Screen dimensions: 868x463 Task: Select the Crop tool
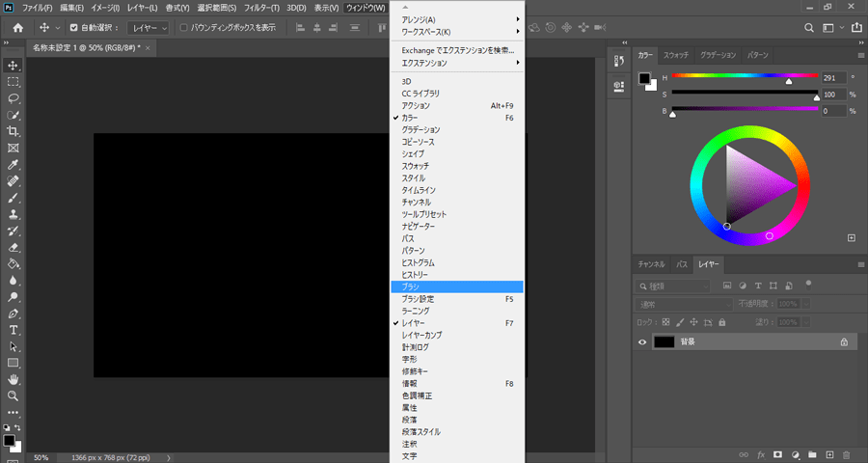point(14,131)
